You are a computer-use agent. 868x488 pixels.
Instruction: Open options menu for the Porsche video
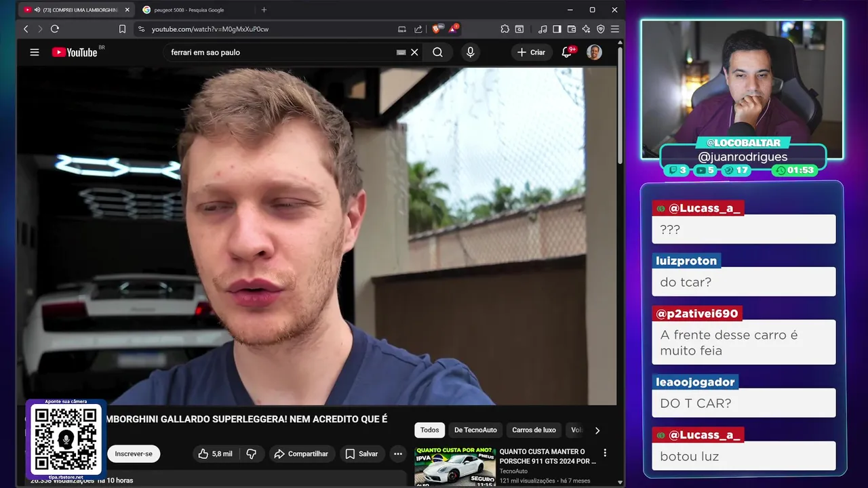point(605,453)
